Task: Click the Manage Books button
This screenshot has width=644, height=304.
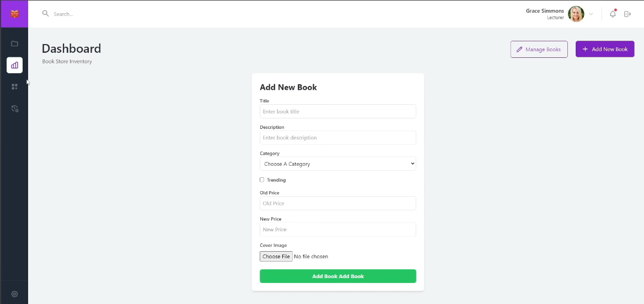Action: click(539, 49)
